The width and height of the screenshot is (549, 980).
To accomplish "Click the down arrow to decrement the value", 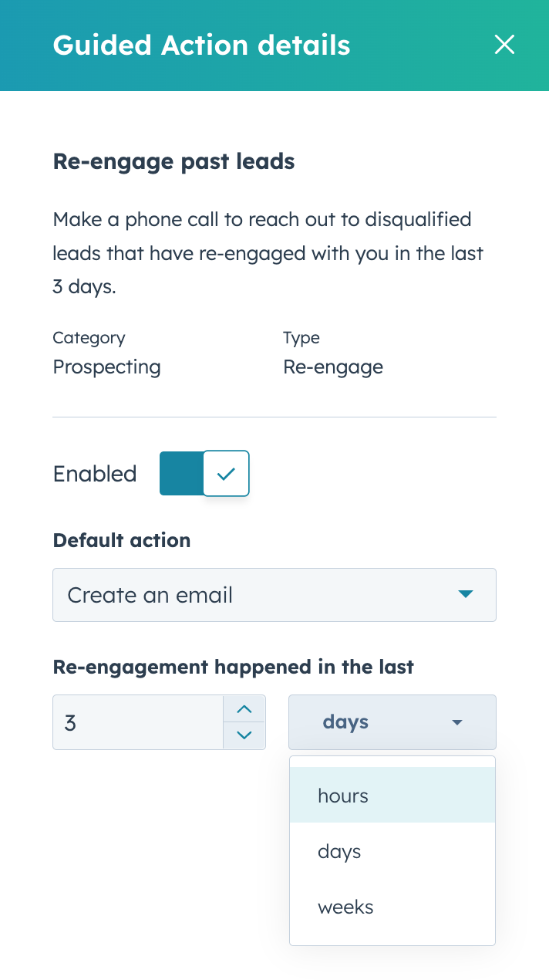I will click(x=244, y=735).
